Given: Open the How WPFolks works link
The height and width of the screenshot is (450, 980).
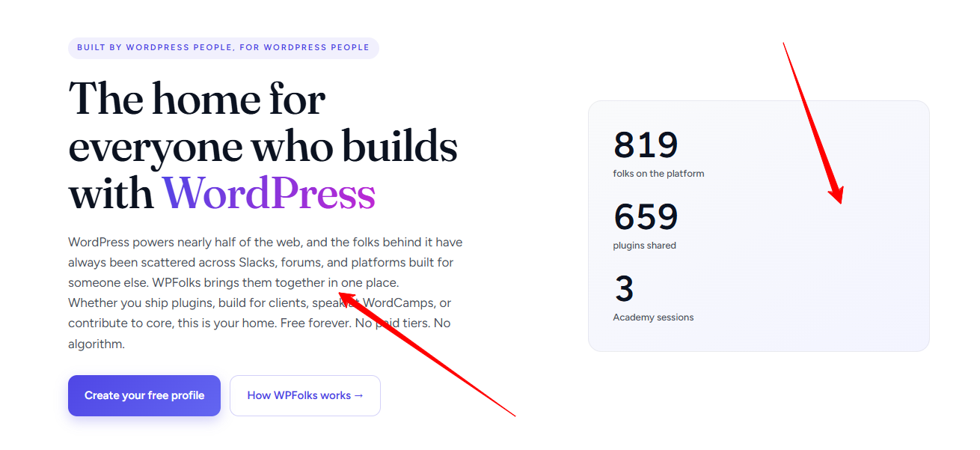Looking at the screenshot, I should point(305,395).
